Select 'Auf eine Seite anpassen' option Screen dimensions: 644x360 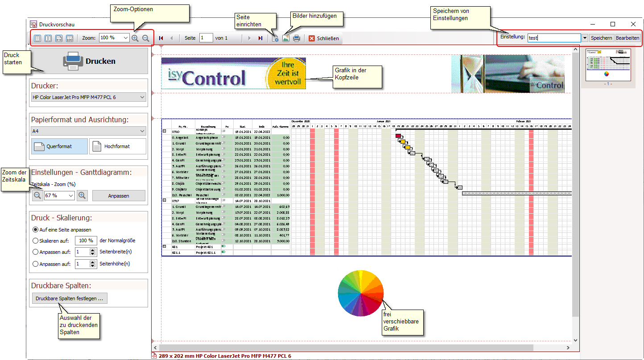coord(36,230)
